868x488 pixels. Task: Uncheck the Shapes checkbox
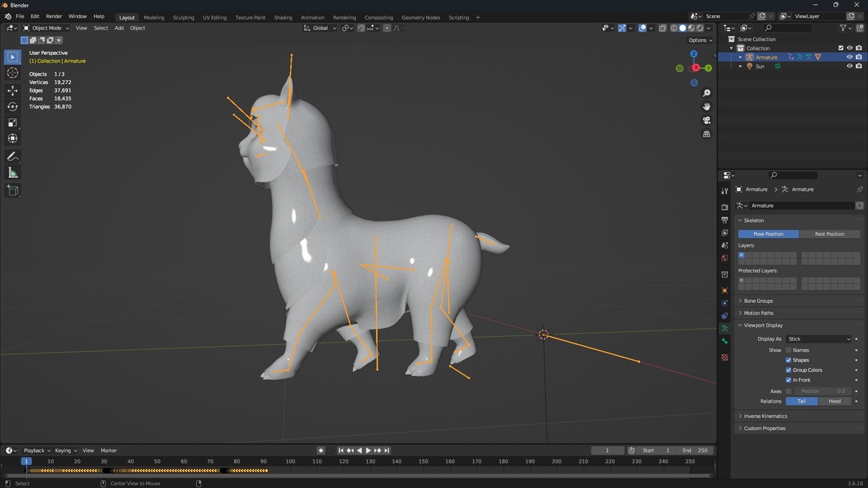tap(788, 360)
